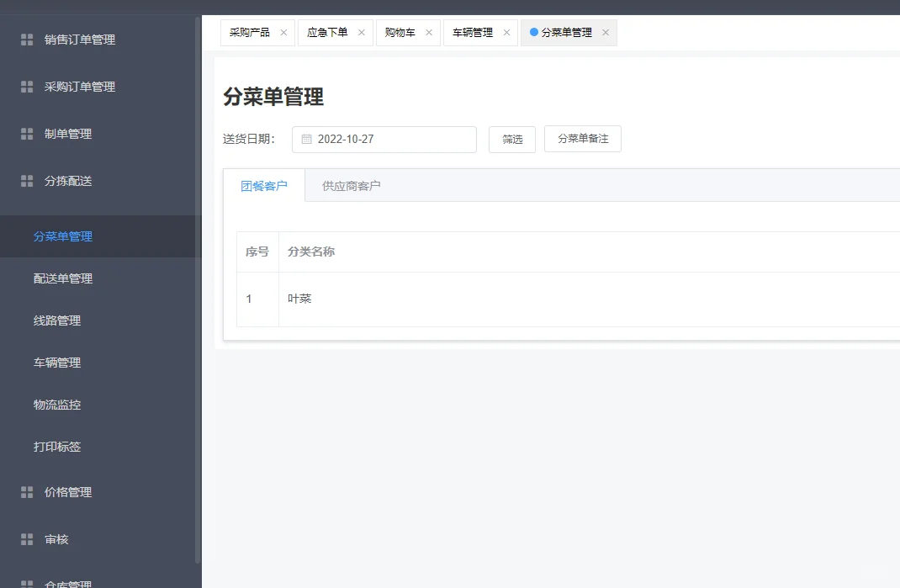Select the 叶菜 row in the table
900x588 pixels.
point(299,299)
